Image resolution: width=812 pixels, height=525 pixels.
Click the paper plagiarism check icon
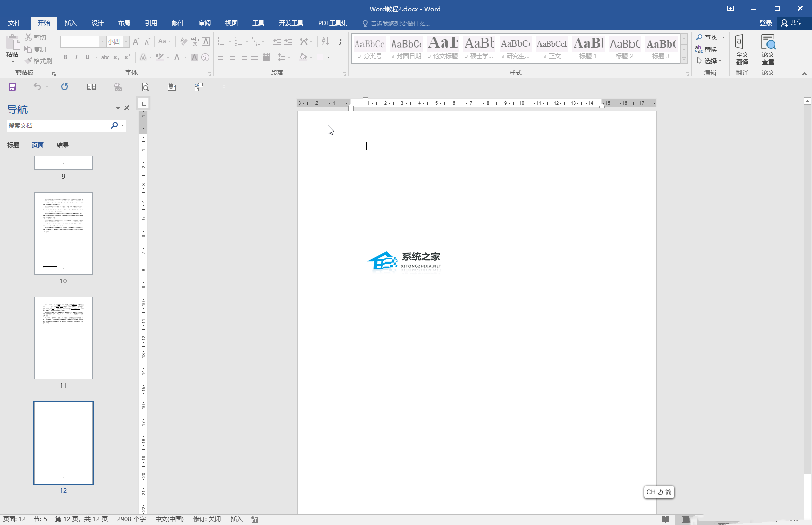[768, 49]
